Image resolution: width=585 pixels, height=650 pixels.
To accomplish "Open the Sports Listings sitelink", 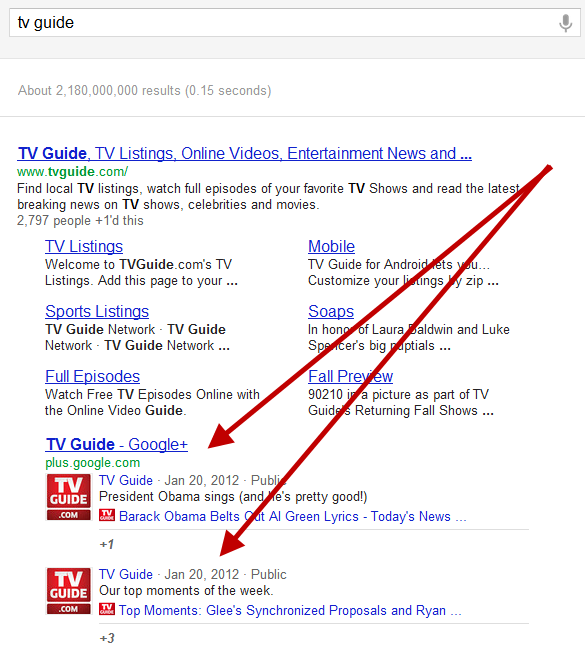I will point(97,311).
